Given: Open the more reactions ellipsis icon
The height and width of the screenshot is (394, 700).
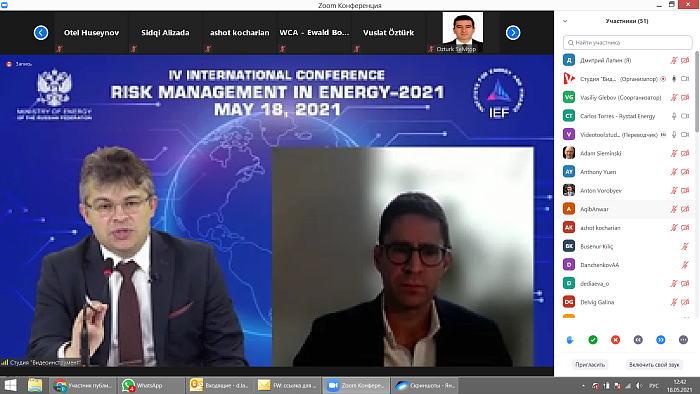Looking at the screenshot, I should [683, 340].
